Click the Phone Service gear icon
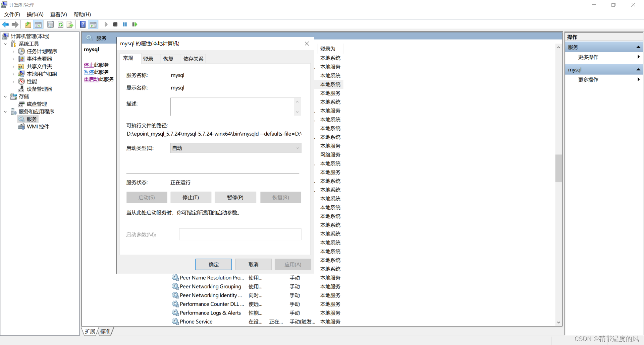This screenshot has height=345, width=644. coord(175,322)
